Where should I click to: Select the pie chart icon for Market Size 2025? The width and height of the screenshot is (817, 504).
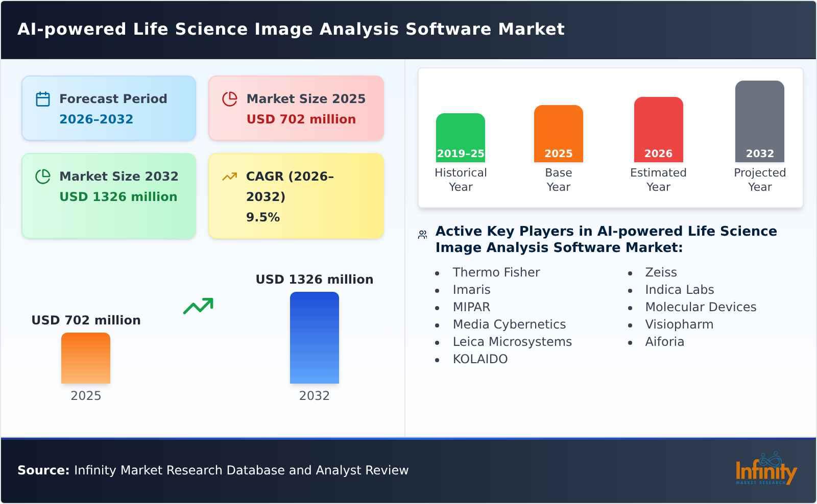(230, 98)
